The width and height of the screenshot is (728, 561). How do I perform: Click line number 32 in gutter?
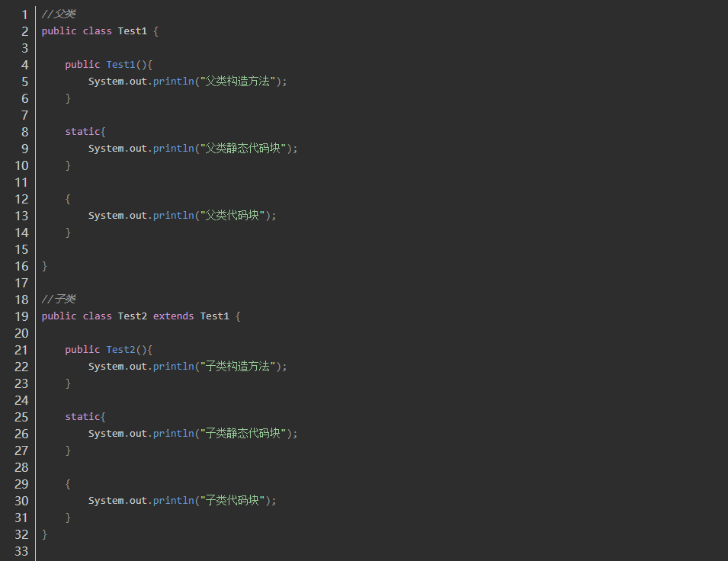[21, 534]
